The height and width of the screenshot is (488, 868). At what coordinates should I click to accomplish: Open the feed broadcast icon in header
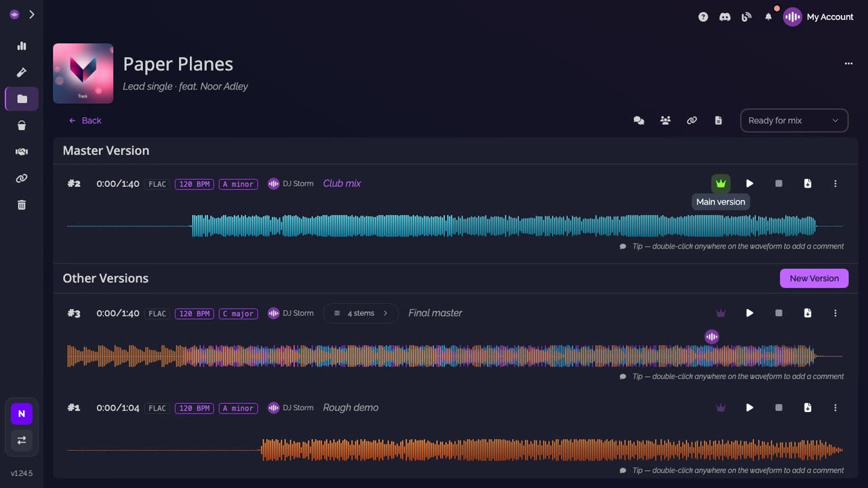747,17
